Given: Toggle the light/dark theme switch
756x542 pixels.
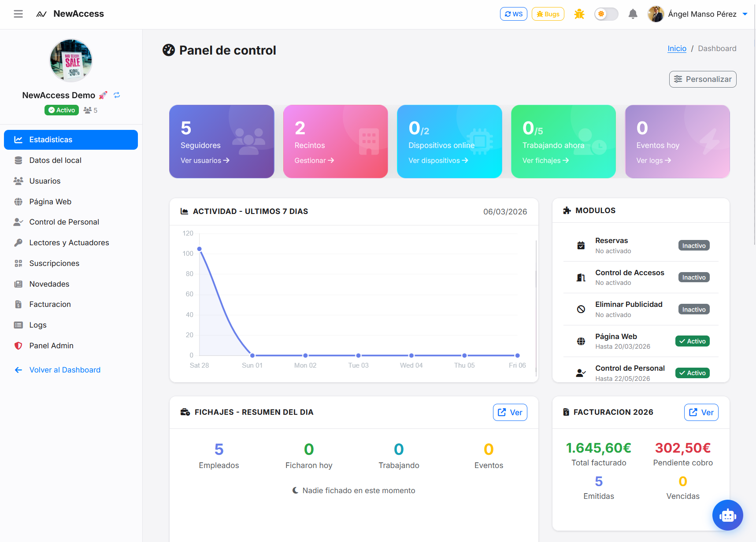Looking at the screenshot, I should [x=606, y=14].
